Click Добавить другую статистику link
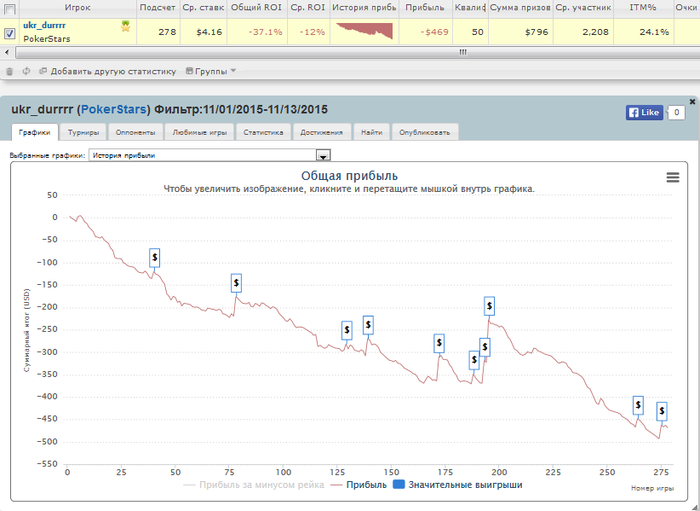 (108, 71)
